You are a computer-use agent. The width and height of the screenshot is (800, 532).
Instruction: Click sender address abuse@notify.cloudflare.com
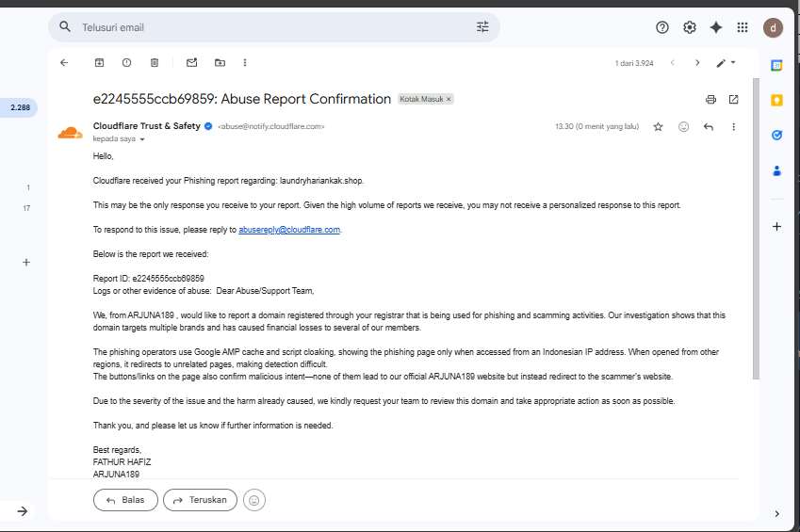coord(271,126)
